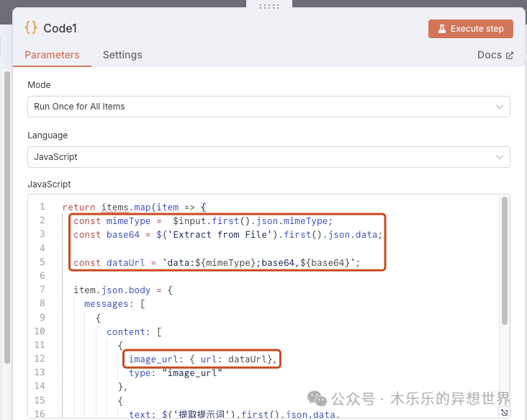Click the image_url: { url: dataUrl} line
This screenshot has height=420, width=527.
pos(203,359)
